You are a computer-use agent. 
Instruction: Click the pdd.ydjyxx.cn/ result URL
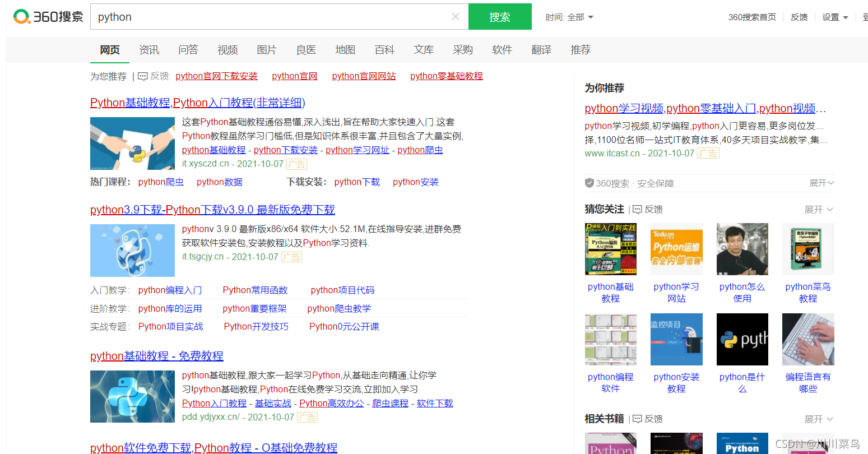(x=211, y=417)
